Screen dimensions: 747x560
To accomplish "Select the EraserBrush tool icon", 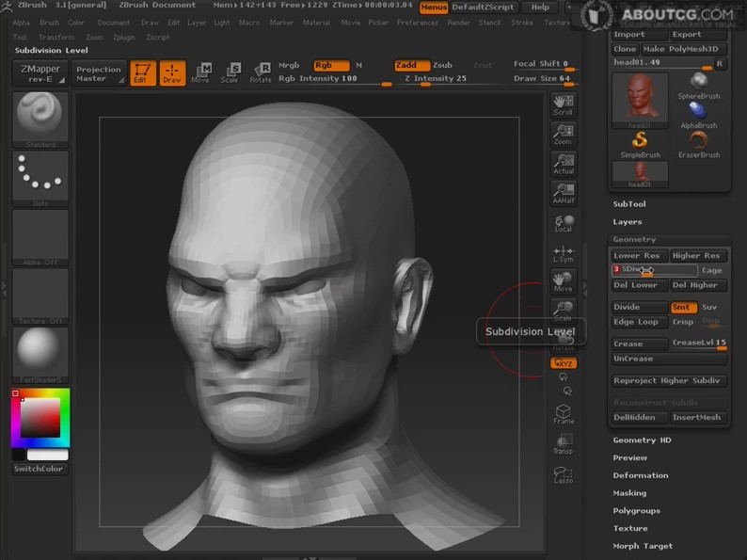I will (698, 145).
